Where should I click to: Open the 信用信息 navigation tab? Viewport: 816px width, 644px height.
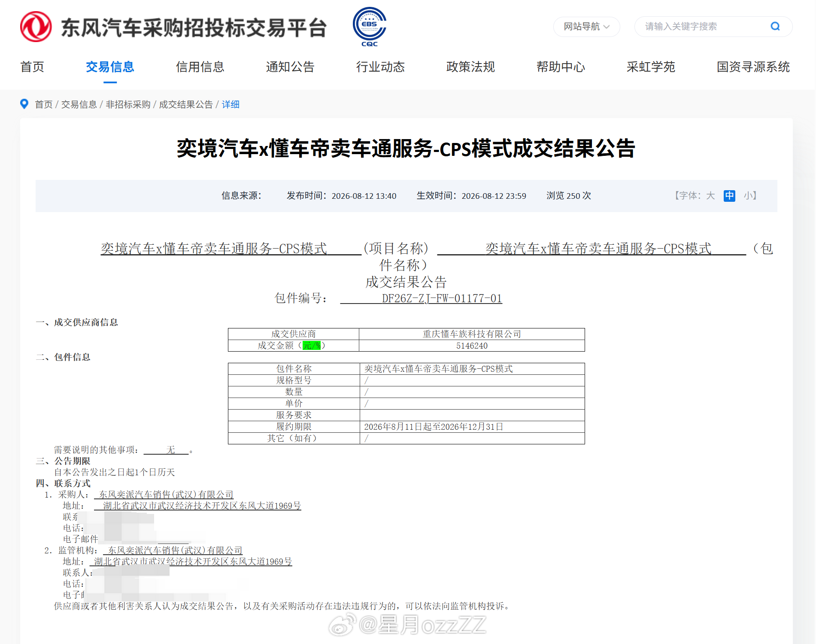[200, 67]
